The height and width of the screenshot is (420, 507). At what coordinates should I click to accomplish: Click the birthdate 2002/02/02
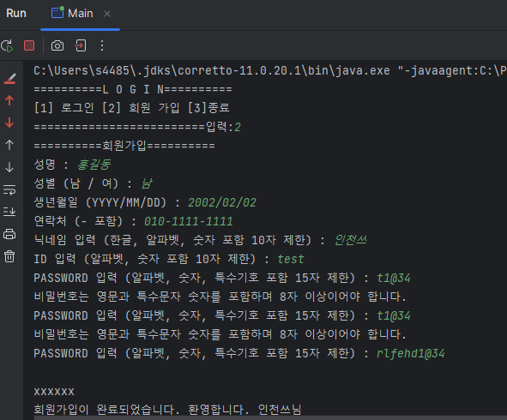click(x=222, y=202)
